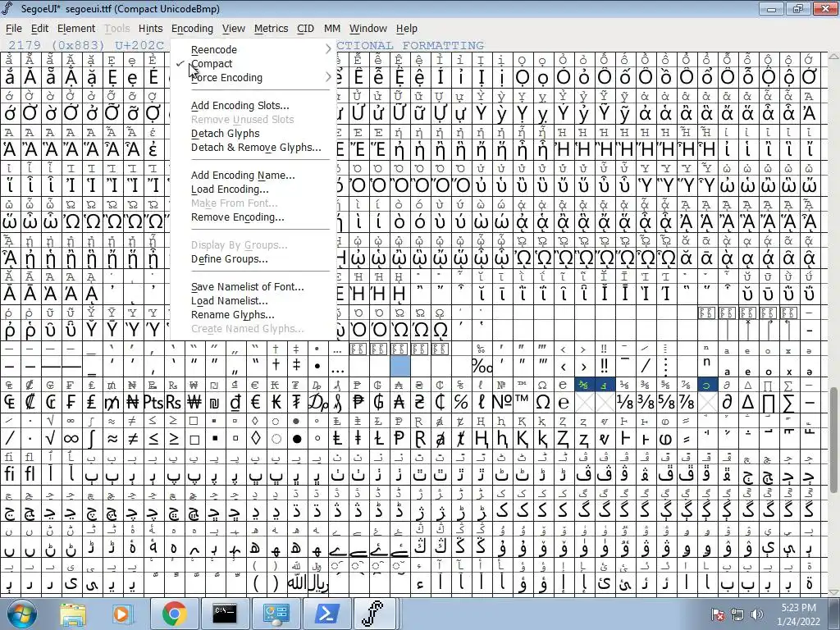Open the File menu
The height and width of the screenshot is (630, 840).
tap(13, 29)
